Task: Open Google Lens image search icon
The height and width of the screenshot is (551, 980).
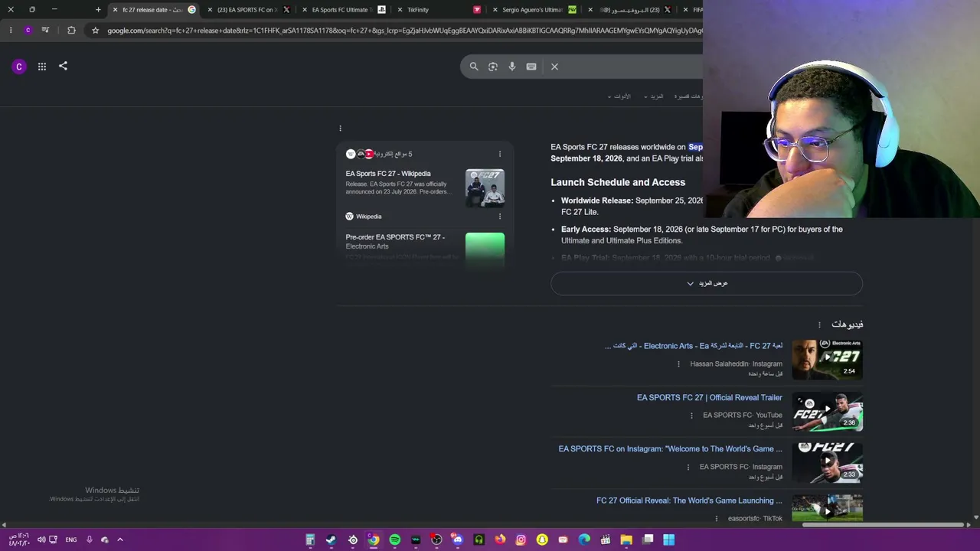Action: coord(493,67)
